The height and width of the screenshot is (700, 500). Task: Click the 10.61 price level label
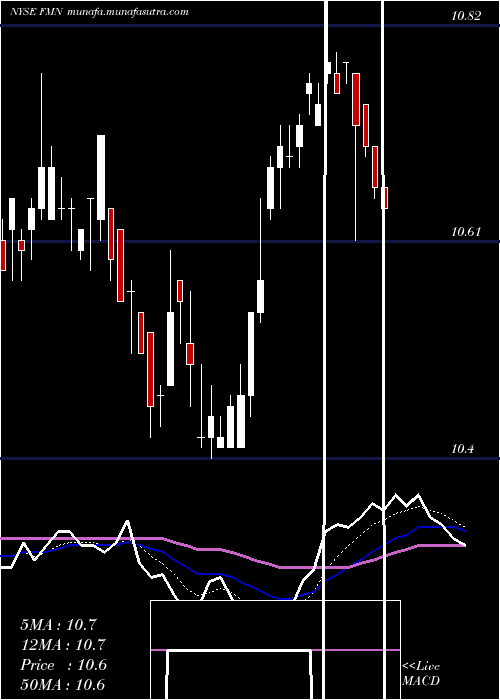point(466,232)
